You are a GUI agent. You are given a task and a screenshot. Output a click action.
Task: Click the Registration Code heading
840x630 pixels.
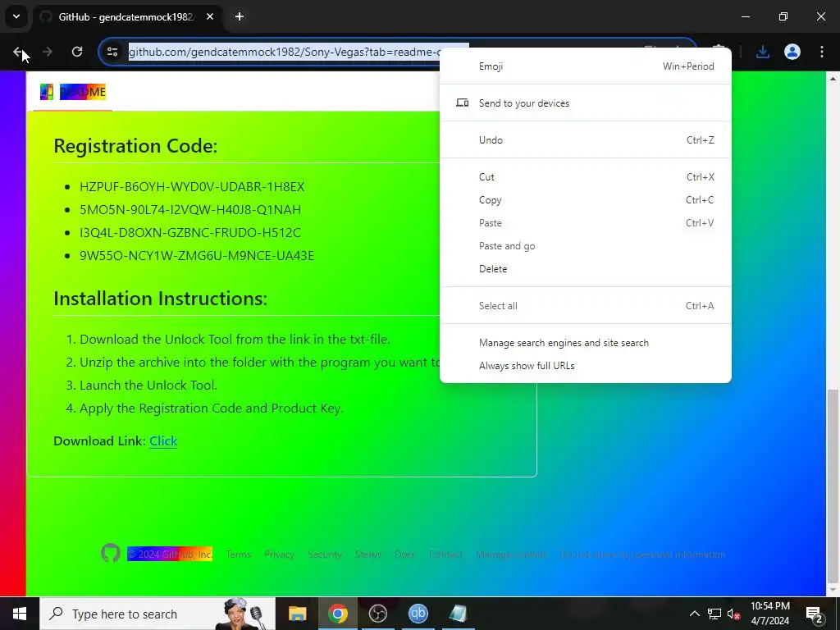click(x=135, y=146)
